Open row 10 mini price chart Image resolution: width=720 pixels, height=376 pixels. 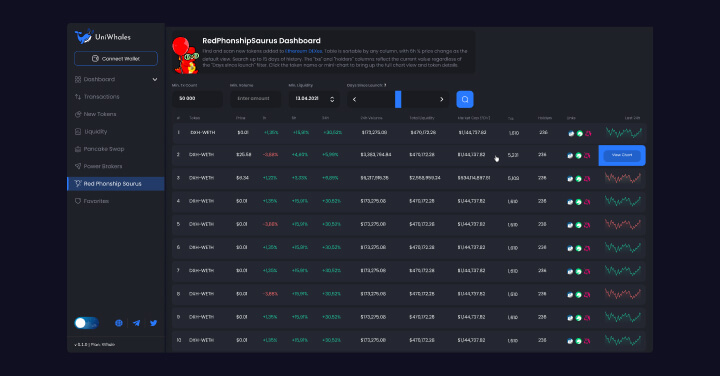[624, 340]
